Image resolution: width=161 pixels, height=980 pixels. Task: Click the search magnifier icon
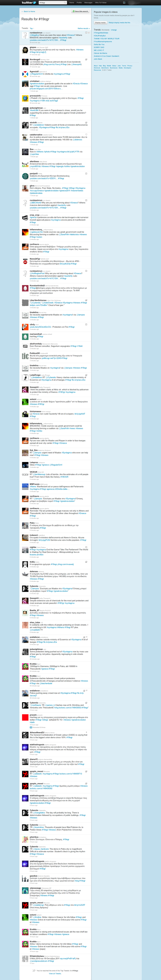[65, 3]
